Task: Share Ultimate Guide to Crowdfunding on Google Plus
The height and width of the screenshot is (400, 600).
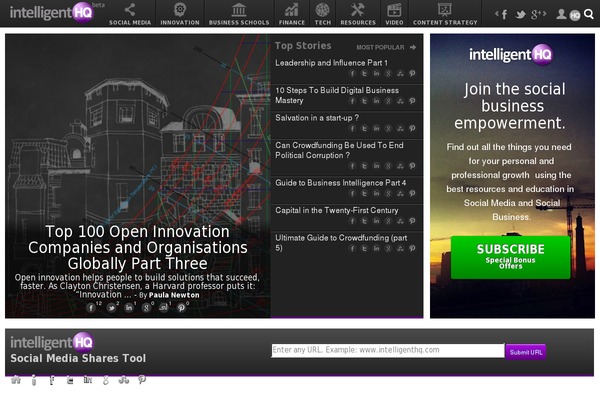Action: coord(388,249)
